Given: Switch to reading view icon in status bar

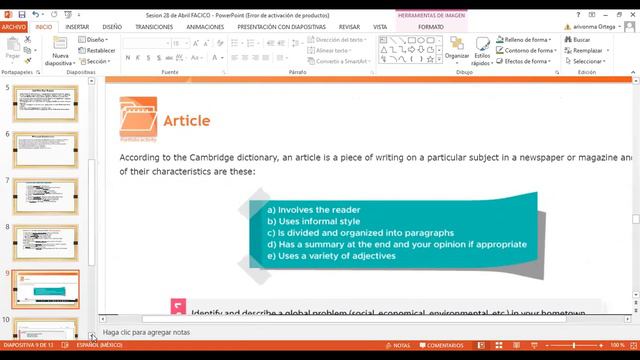Looking at the screenshot, I should point(516,345).
